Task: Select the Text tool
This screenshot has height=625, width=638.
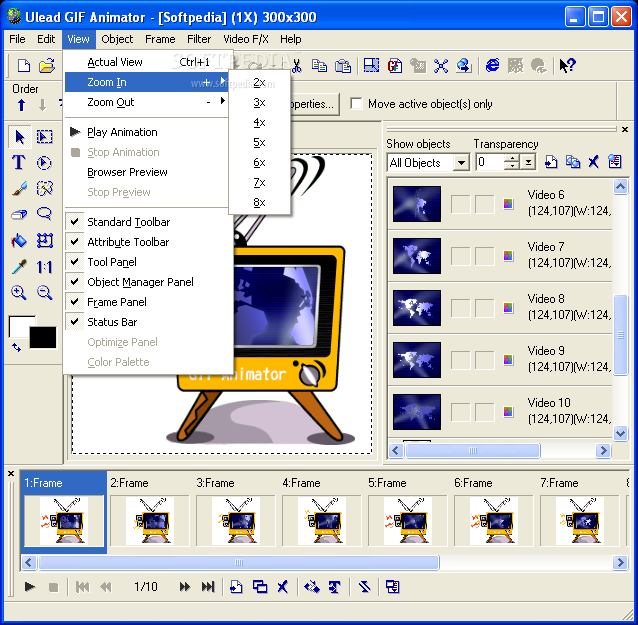Action: pos(18,162)
